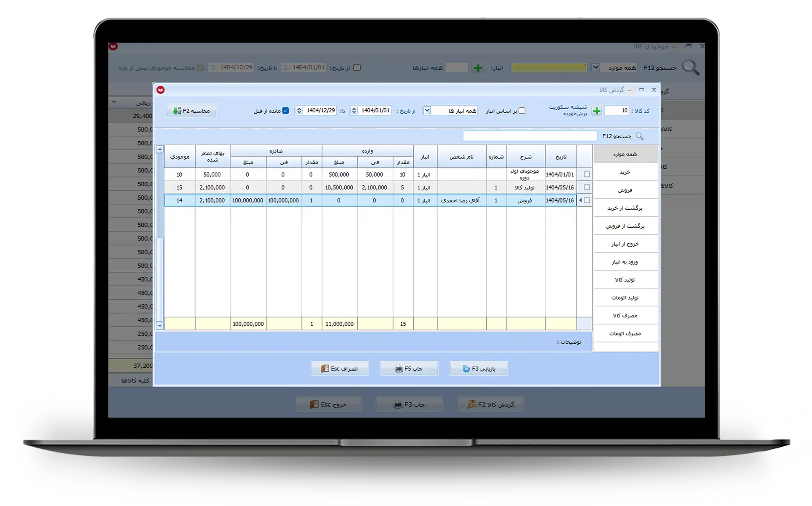Click the شرح column header
The height and width of the screenshot is (506, 812).
click(526, 157)
